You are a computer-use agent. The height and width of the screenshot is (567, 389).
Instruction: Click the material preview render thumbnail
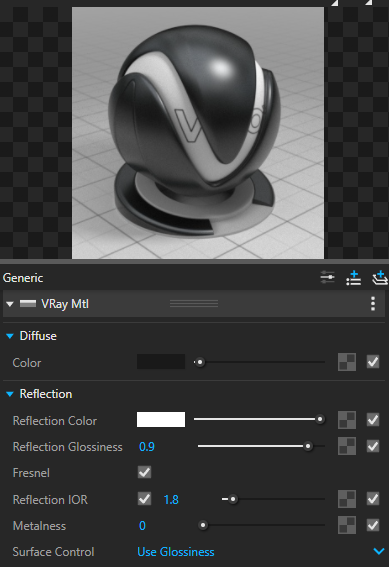(198, 133)
